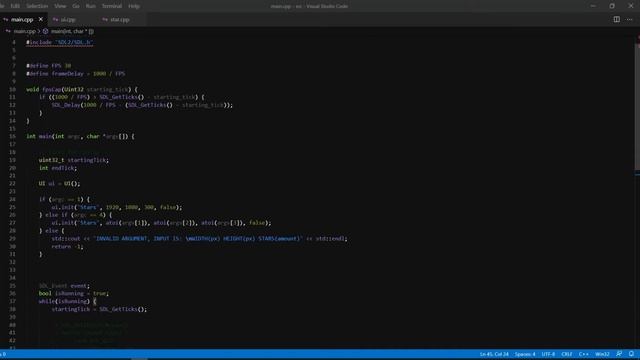Screen dimensions: 640x360
Task: Click the main function symbol icon in breadcrumb
Action: (45, 31)
